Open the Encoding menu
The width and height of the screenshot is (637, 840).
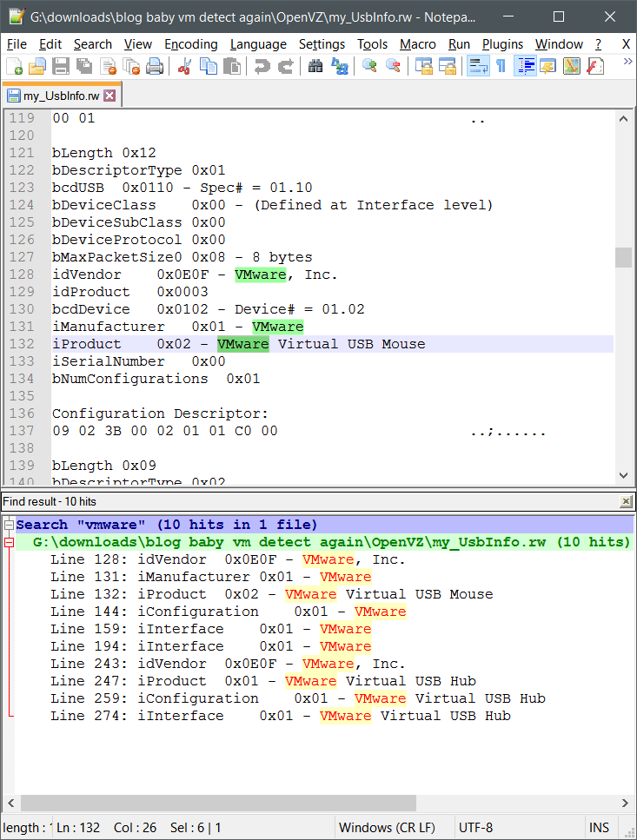tap(190, 44)
